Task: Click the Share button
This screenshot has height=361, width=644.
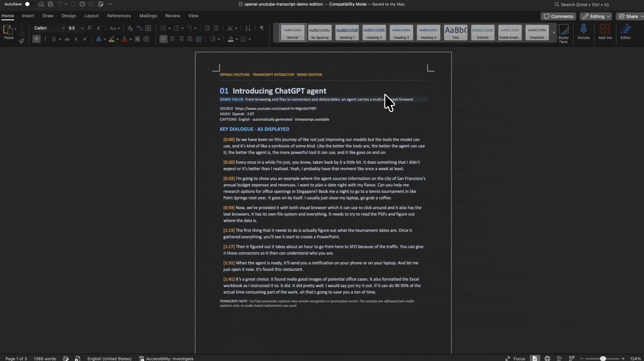Action: tap(630, 16)
